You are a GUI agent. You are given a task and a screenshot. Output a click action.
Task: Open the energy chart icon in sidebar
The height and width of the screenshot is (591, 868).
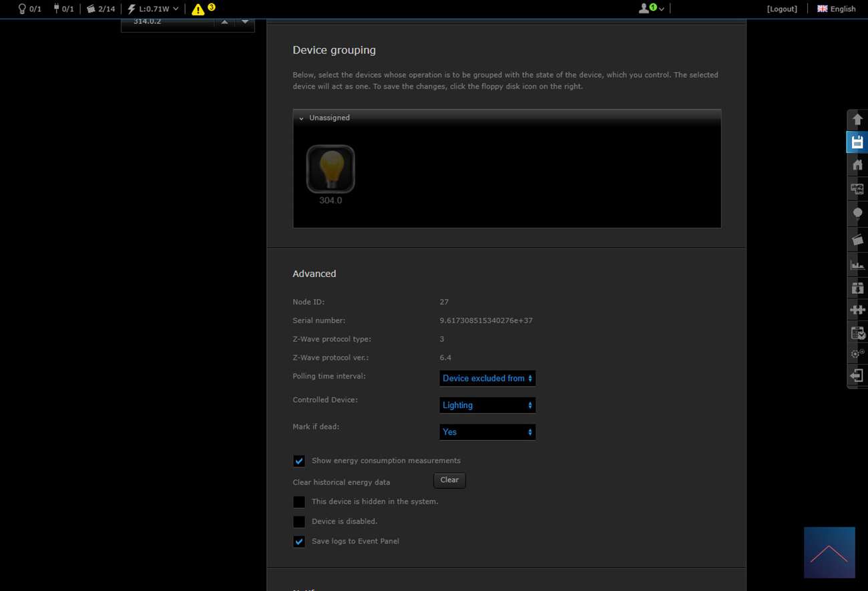857,265
